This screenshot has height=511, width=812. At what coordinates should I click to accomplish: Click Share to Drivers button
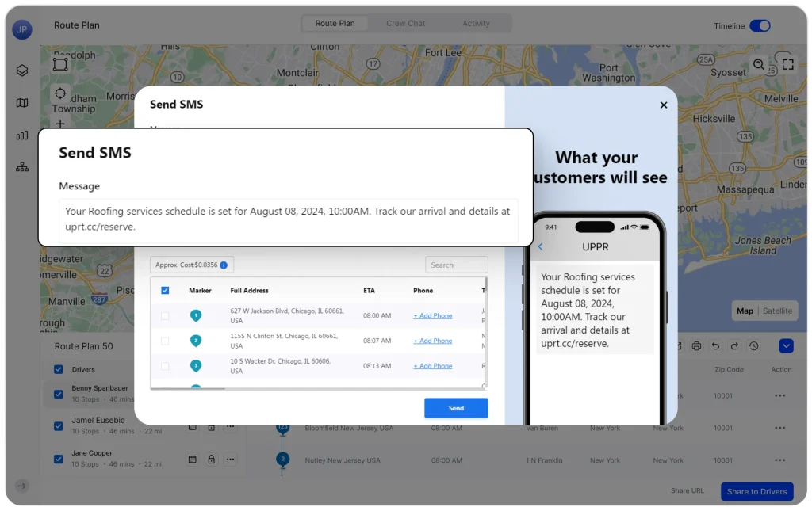coord(756,491)
